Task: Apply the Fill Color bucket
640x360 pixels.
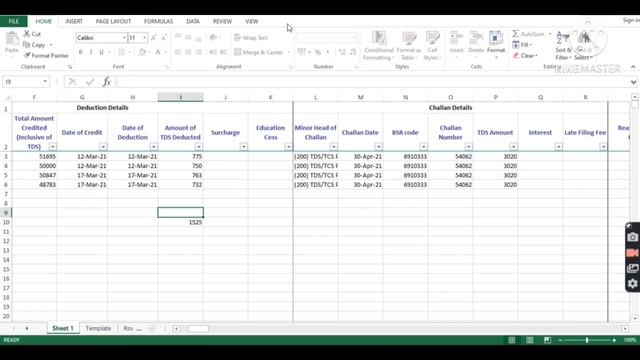Action: tap(142, 52)
